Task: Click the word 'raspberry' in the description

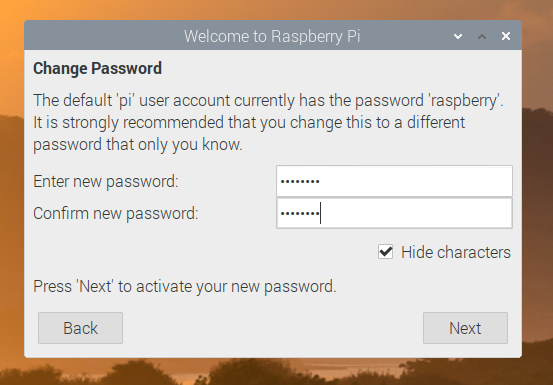Action: pyautogui.click(x=464, y=101)
